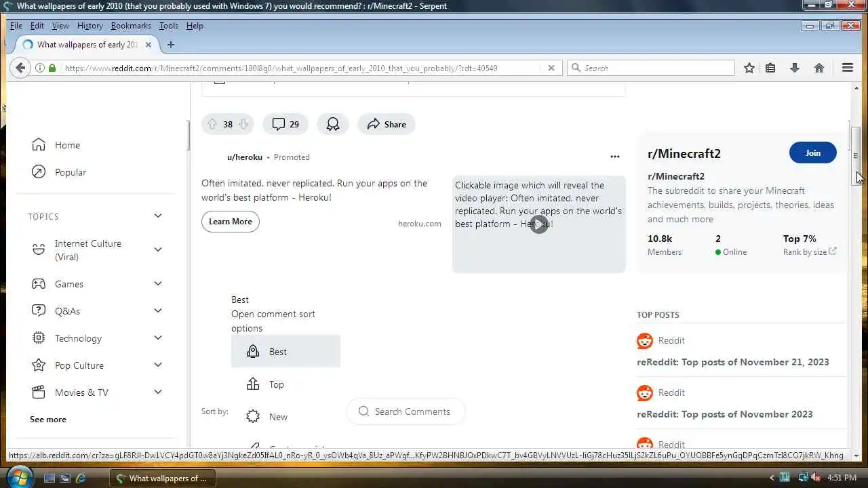Expand the Movies & TV topic
This screenshot has width=868, height=488.
pos(158,392)
